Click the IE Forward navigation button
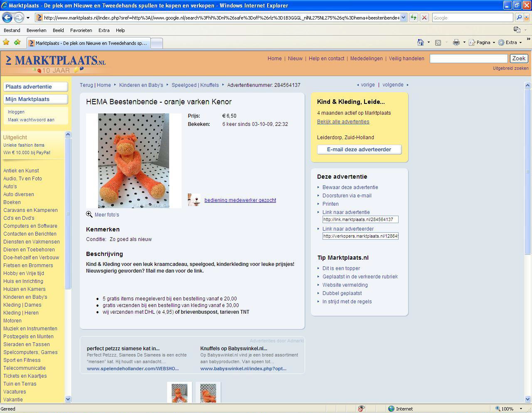532x413 pixels. pyautogui.click(x=19, y=18)
